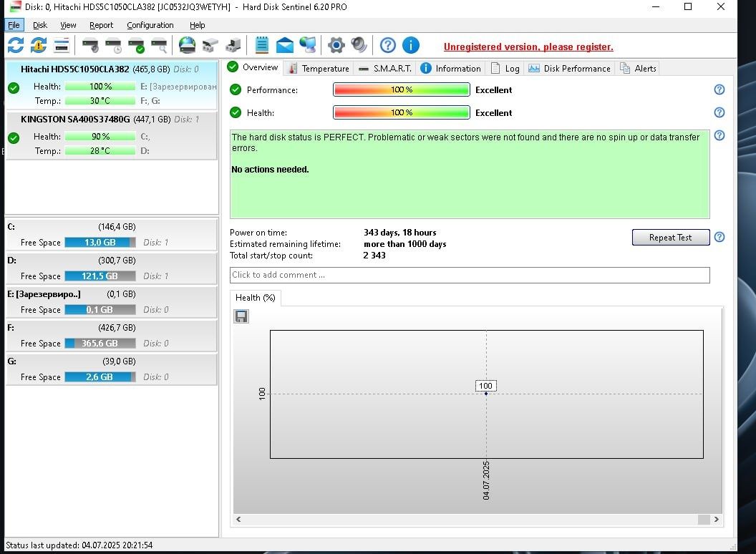Click help icon beside Health row

pyautogui.click(x=719, y=112)
